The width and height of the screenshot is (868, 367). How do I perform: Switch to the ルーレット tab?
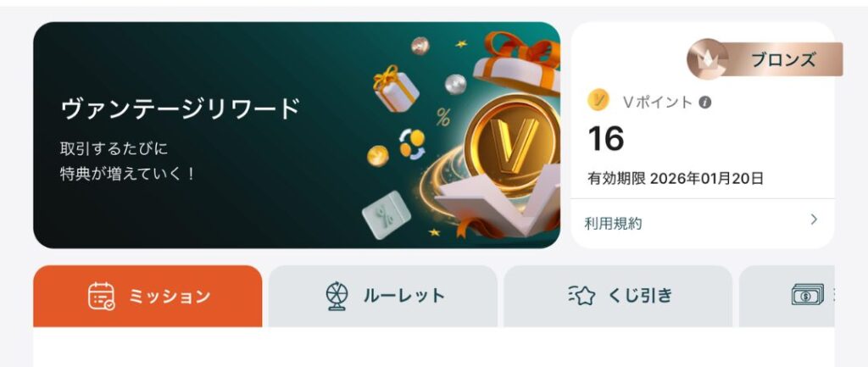[383, 296]
